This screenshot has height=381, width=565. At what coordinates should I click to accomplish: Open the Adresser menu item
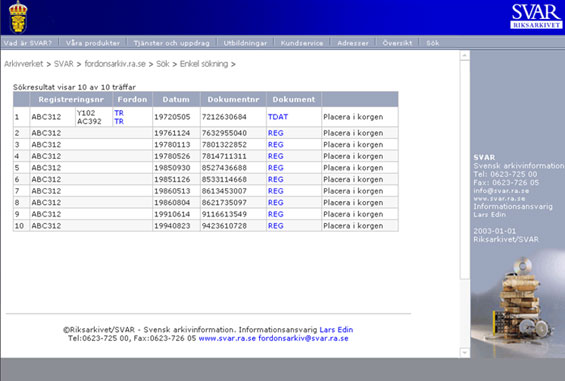tap(353, 43)
